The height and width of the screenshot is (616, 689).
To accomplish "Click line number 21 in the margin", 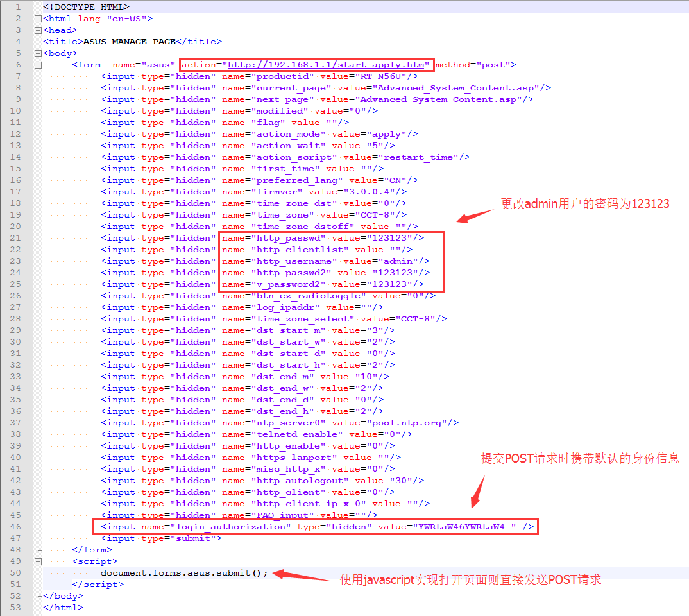I will (15, 237).
